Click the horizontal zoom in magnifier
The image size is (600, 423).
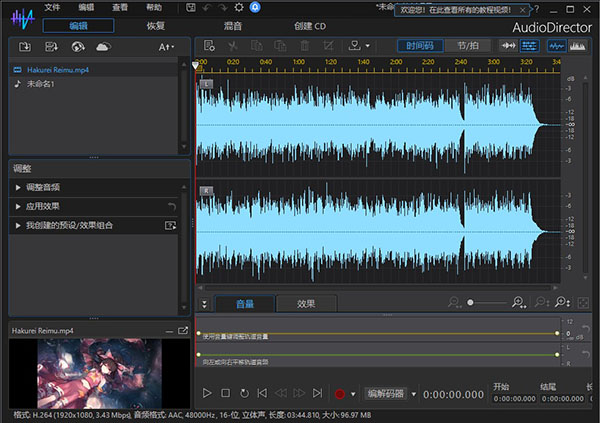[518, 302]
